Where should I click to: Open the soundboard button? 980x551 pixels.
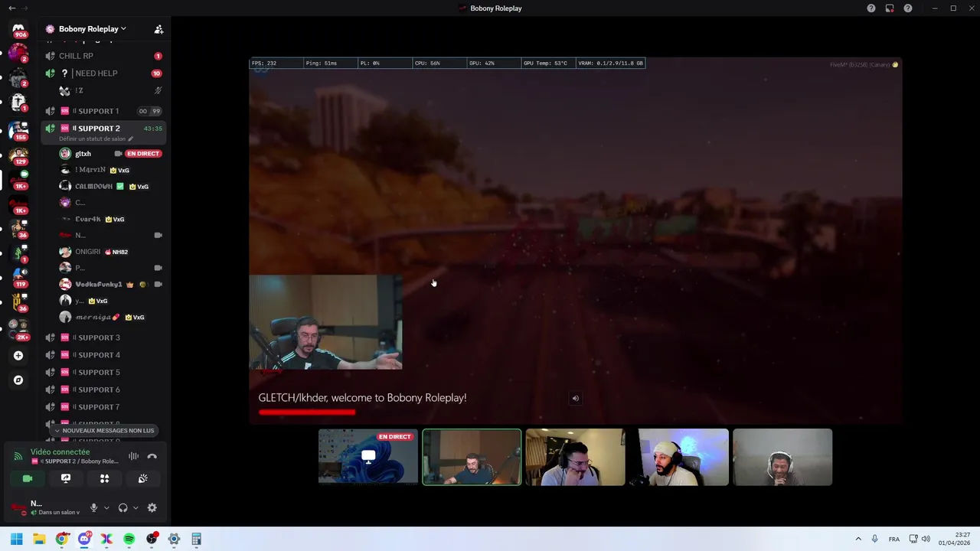pos(142,478)
